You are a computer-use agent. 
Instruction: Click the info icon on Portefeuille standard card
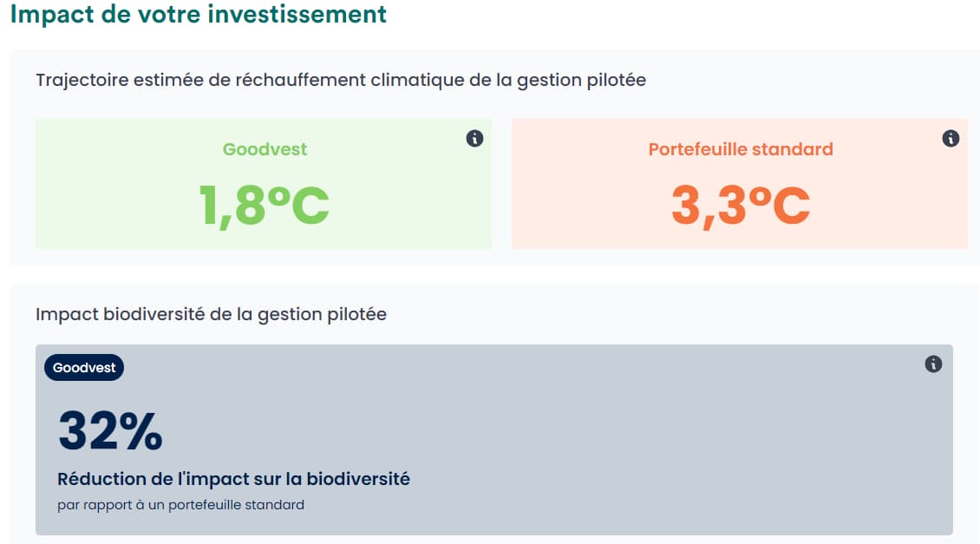pyautogui.click(x=951, y=137)
